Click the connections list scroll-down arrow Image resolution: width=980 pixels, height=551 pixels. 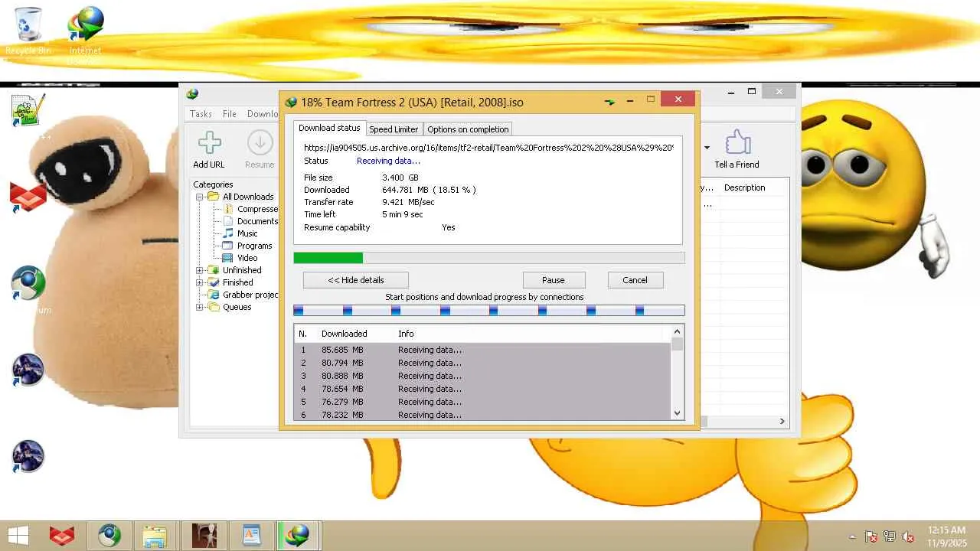(x=677, y=413)
